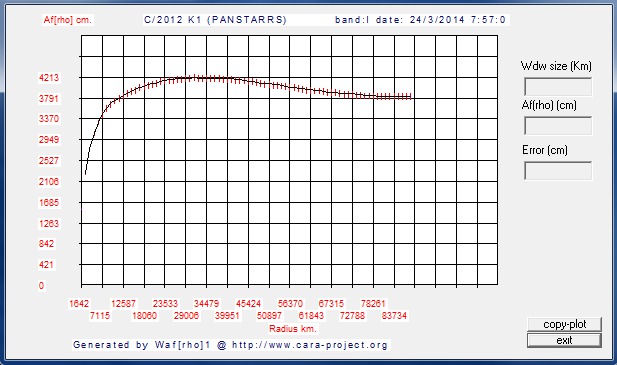The width and height of the screenshot is (617, 365).
Task: Click the 842 y-axis value
Action: pos(46,243)
